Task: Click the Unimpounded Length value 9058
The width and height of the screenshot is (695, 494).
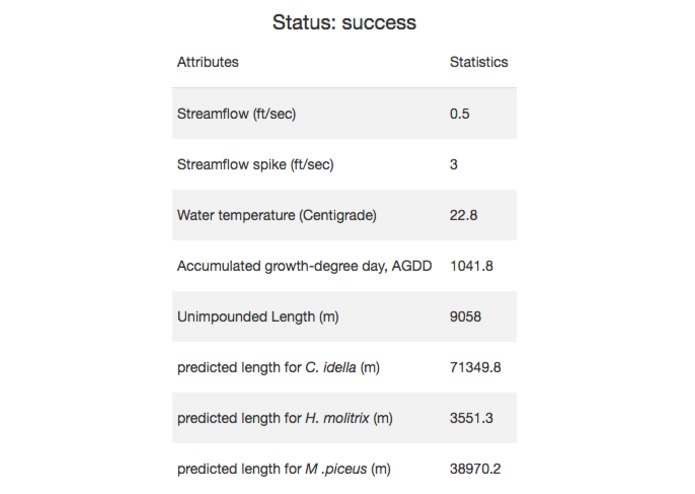Action: click(466, 318)
